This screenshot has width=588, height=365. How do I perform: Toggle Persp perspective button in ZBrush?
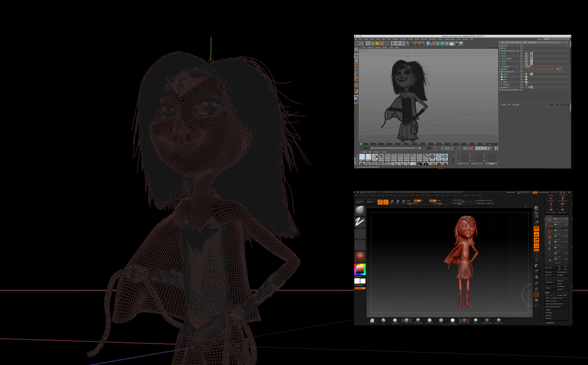tap(536, 229)
